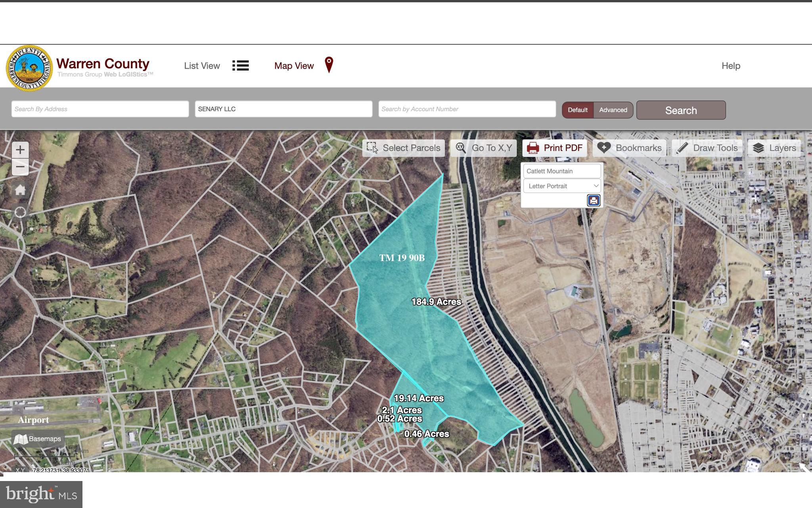Switch search mode to Advanced
The image size is (812, 508).
click(613, 110)
